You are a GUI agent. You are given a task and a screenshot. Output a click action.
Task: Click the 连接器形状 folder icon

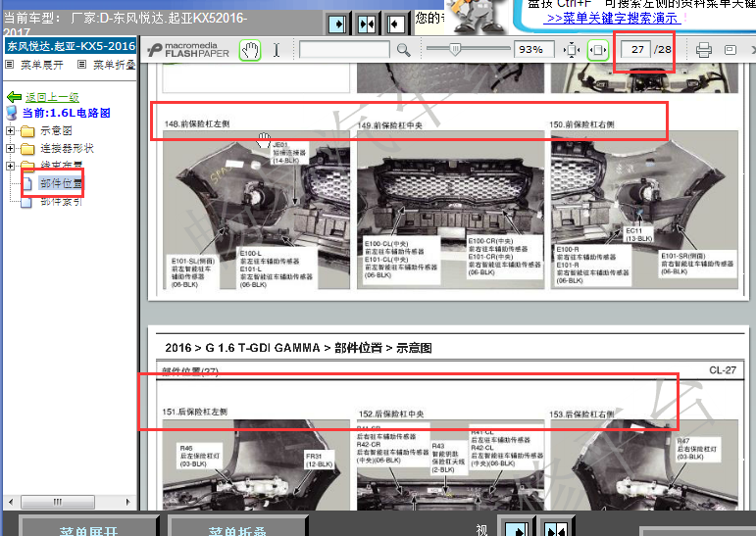pos(27,149)
